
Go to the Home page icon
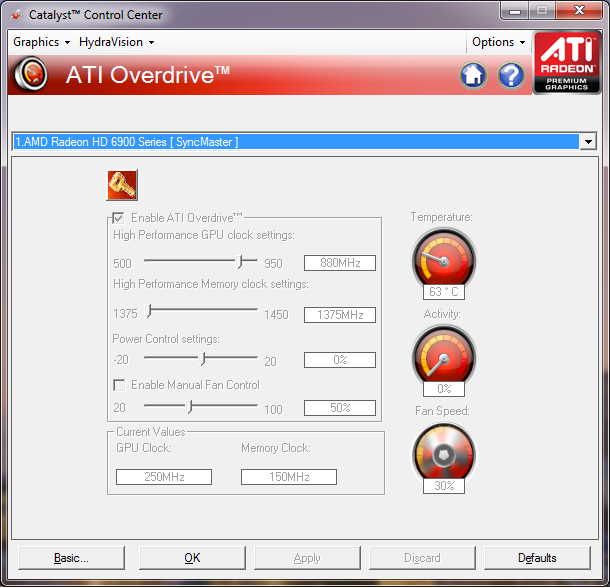[x=473, y=75]
